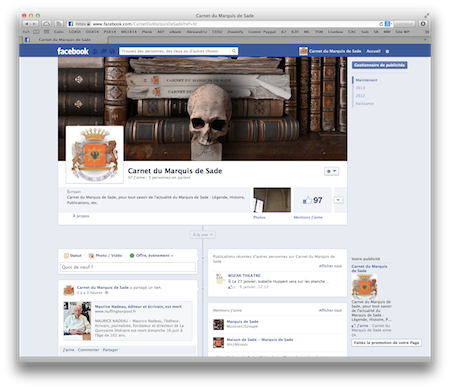This screenshot has height=389, width=450.
Task: Click the page profile crest picture
Action: point(95,155)
